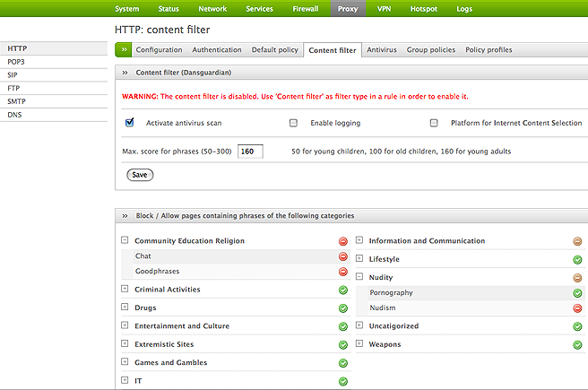This screenshot has height=390, width=588.
Task: Click green allow icon for Drugs
Action: click(342, 308)
